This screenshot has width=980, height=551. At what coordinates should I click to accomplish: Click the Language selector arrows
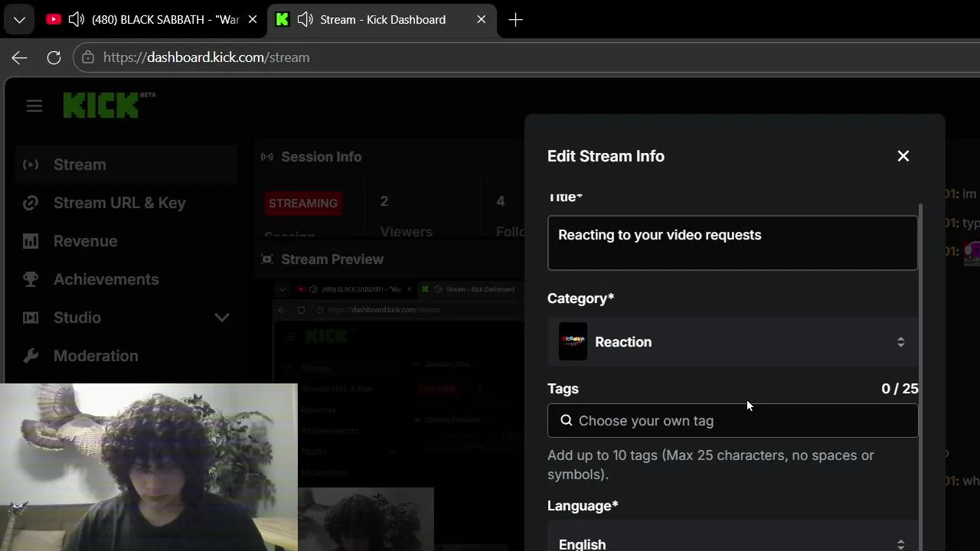pyautogui.click(x=900, y=544)
